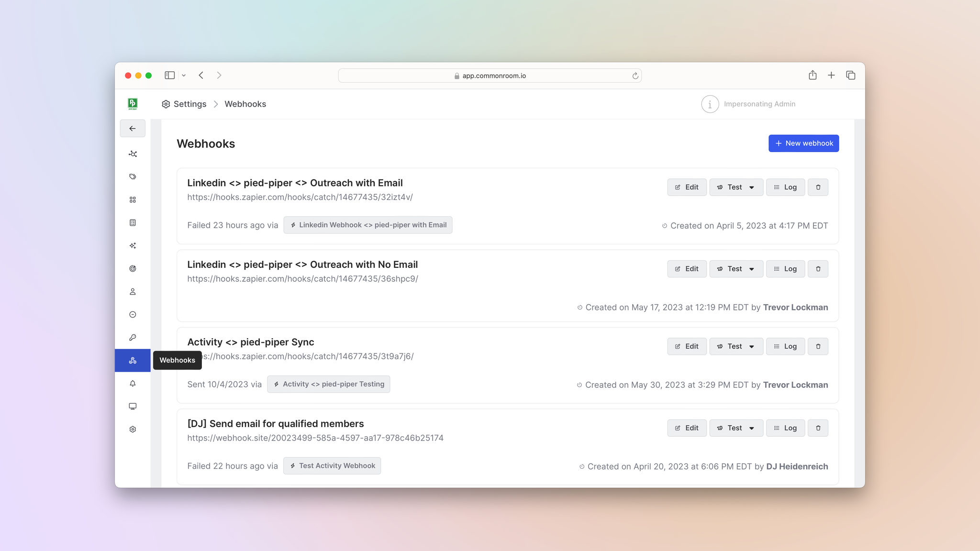Image resolution: width=980 pixels, height=551 pixels.
Task: Expand Test dropdown for Outreach with Email
Action: click(x=752, y=187)
